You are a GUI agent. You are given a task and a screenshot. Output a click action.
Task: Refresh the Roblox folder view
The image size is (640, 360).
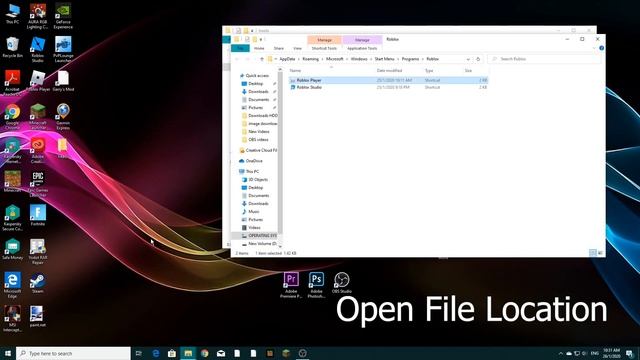coord(478,59)
